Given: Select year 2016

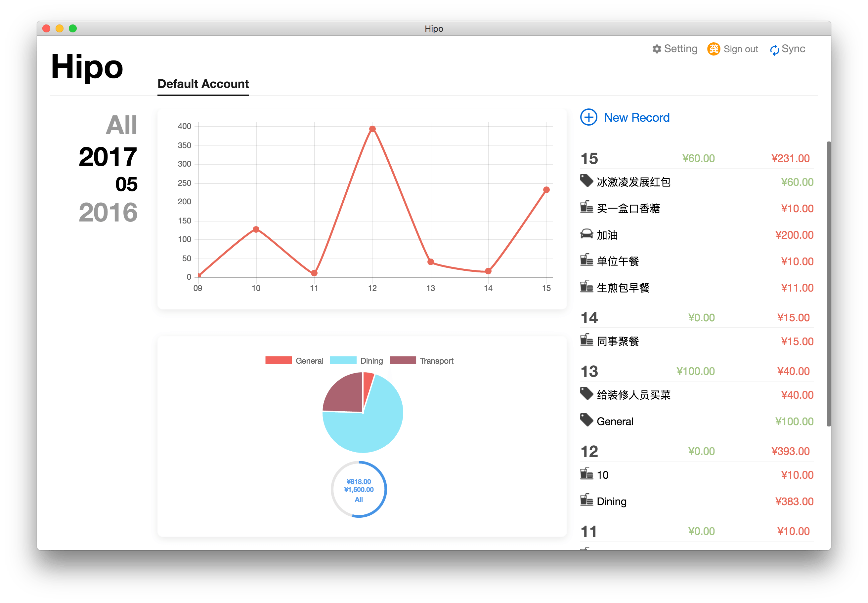Looking at the screenshot, I should point(108,212).
